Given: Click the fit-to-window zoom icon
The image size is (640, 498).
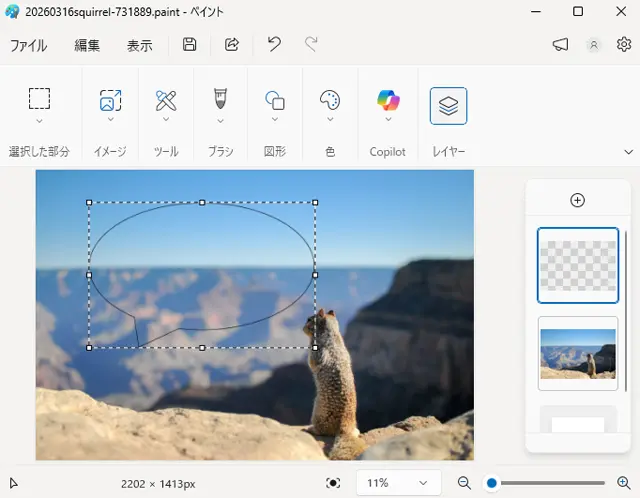Looking at the screenshot, I should (333, 483).
